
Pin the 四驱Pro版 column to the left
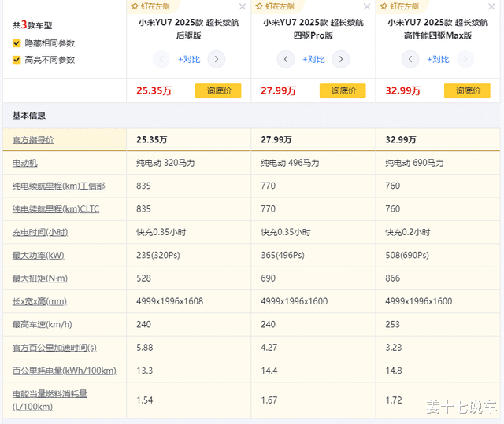(275, 6)
